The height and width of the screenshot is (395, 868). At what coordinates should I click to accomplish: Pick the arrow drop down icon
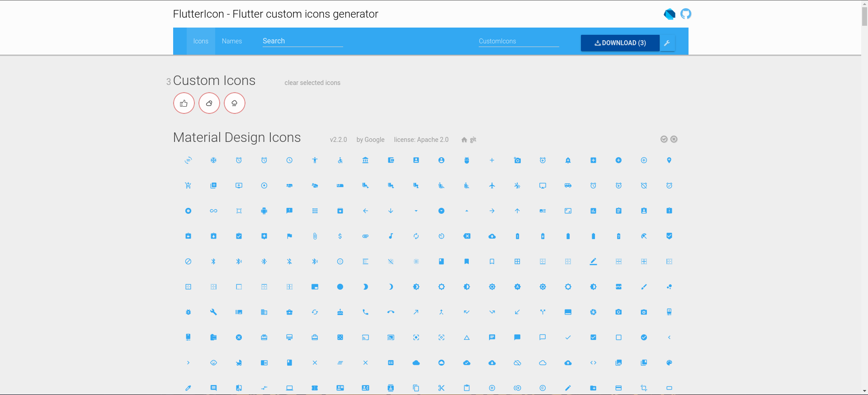[416, 211]
